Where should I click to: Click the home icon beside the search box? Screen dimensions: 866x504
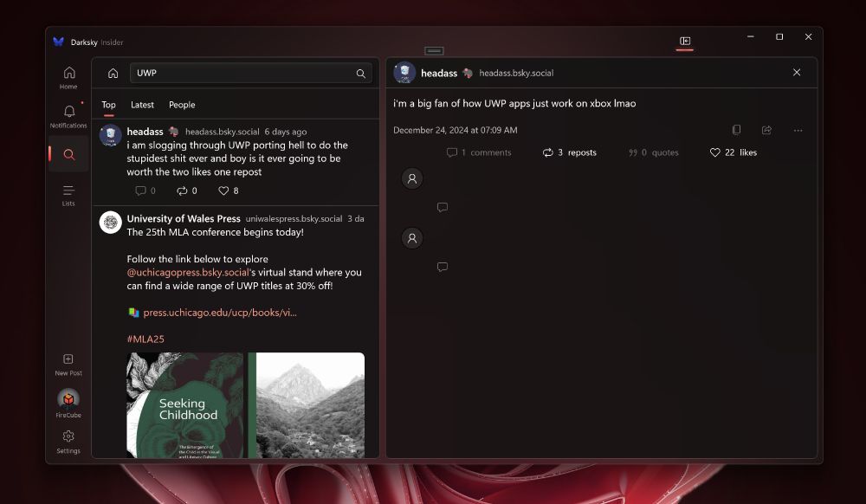113,73
